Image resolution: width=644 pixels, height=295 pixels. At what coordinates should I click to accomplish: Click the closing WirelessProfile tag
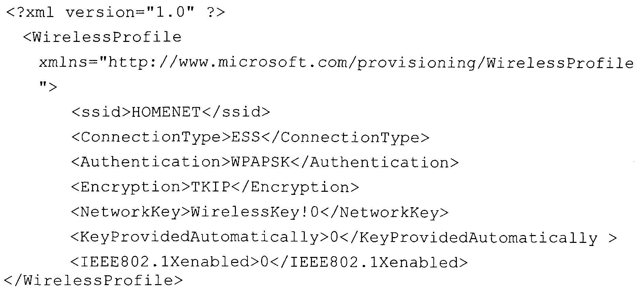click(94, 280)
